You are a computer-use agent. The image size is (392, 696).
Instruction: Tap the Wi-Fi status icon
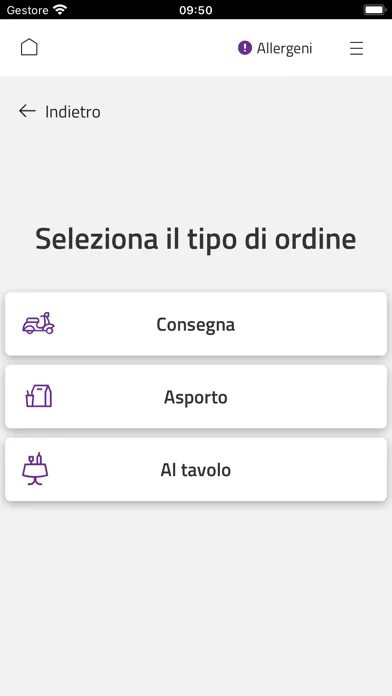tap(59, 10)
